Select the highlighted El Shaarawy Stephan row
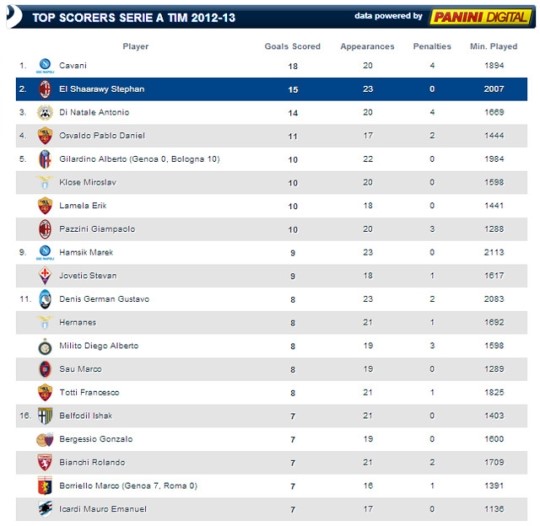The image size is (540, 526). tap(271, 89)
